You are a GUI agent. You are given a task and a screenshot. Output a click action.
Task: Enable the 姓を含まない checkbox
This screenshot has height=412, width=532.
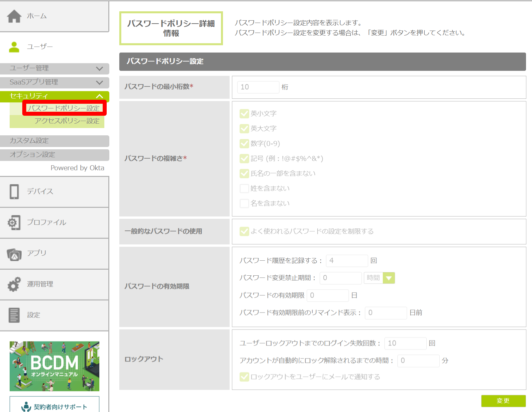point(244,189)
